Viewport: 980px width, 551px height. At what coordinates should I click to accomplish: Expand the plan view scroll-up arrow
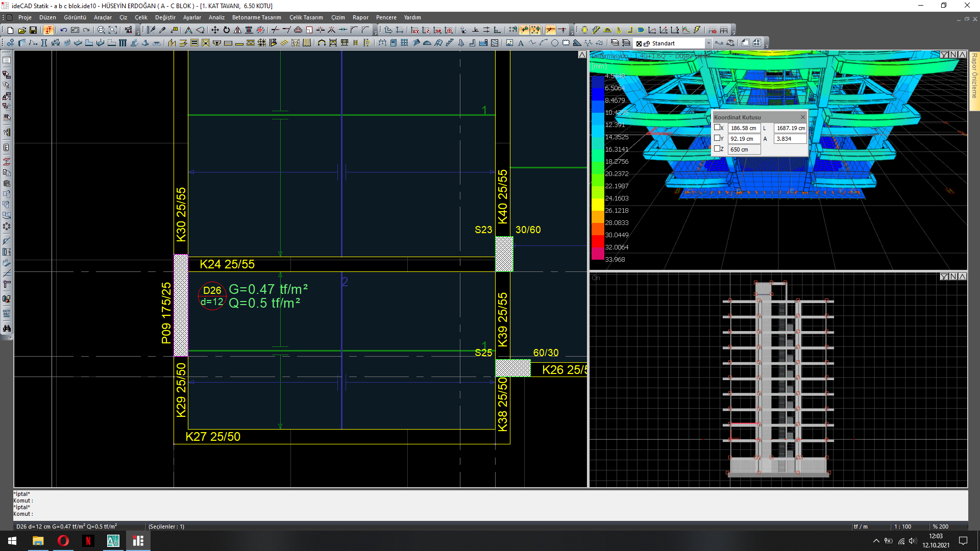tap(582, 55)
